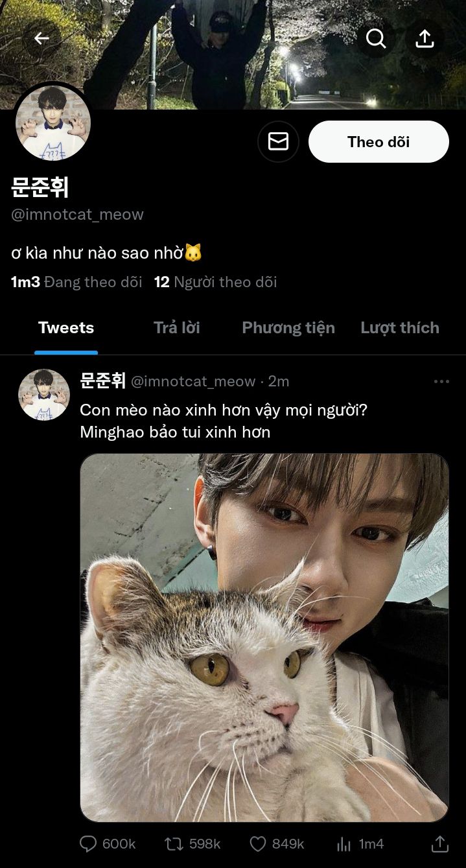This screenshot has height=868, width=466.
Task: Tap the small avatar beside the tweet
Action: pos(44,395)
